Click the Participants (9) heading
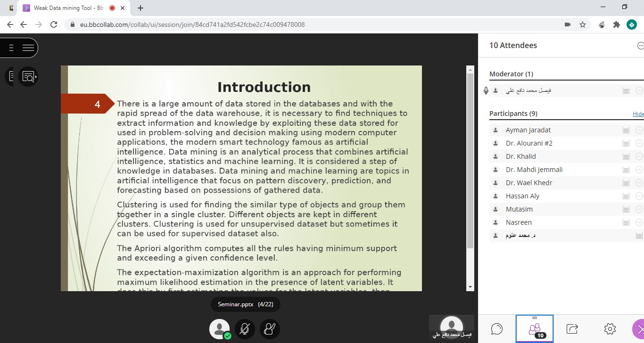The height and width of the screenshot is (343, 644). (x=513, y=114)
